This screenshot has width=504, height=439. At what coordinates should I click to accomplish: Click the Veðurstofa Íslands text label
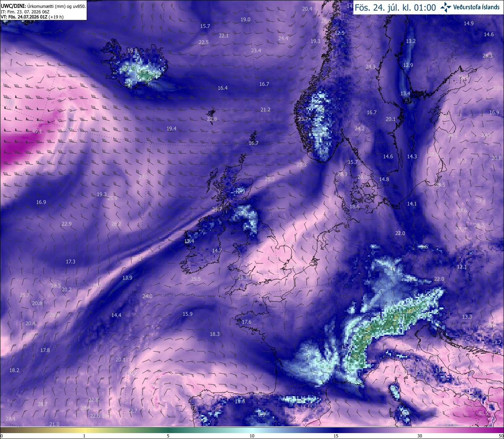point(476,7)
